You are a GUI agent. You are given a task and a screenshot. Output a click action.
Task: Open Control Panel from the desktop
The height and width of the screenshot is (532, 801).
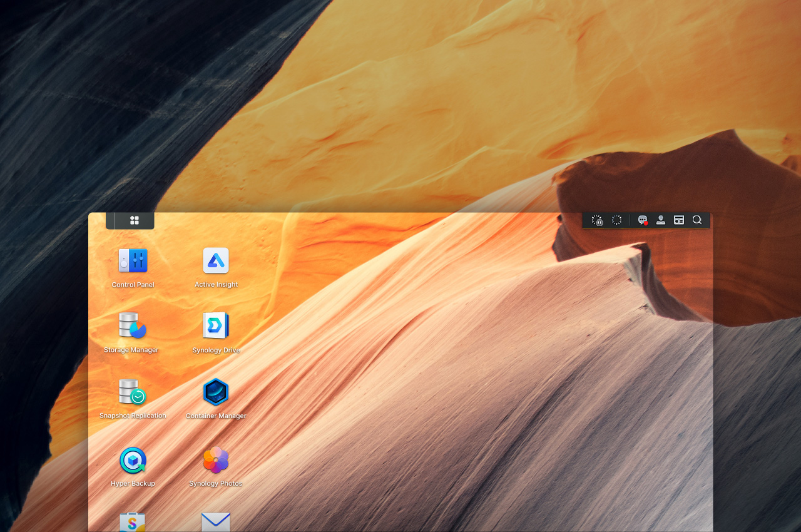tap(133, 260)
